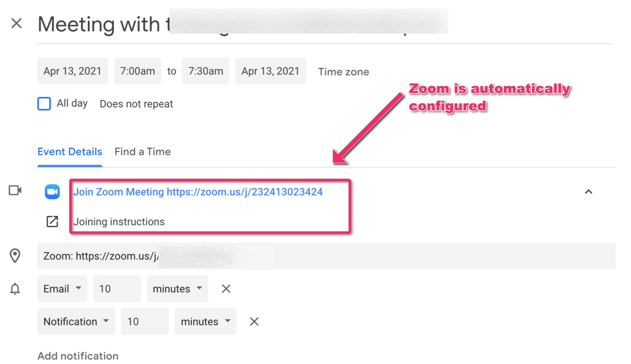Open the joining instructions external-link icon
631x364 pixels.
tap(52, 222)
